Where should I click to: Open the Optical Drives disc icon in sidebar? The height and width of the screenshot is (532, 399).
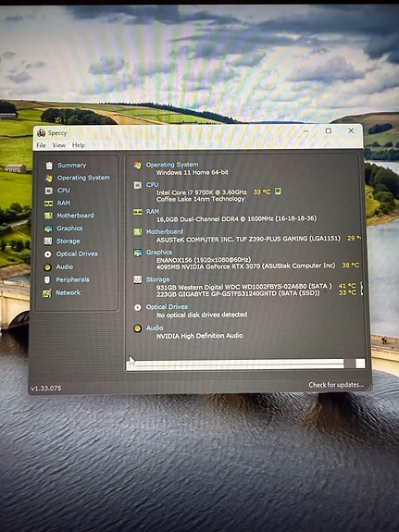[48, 254]
